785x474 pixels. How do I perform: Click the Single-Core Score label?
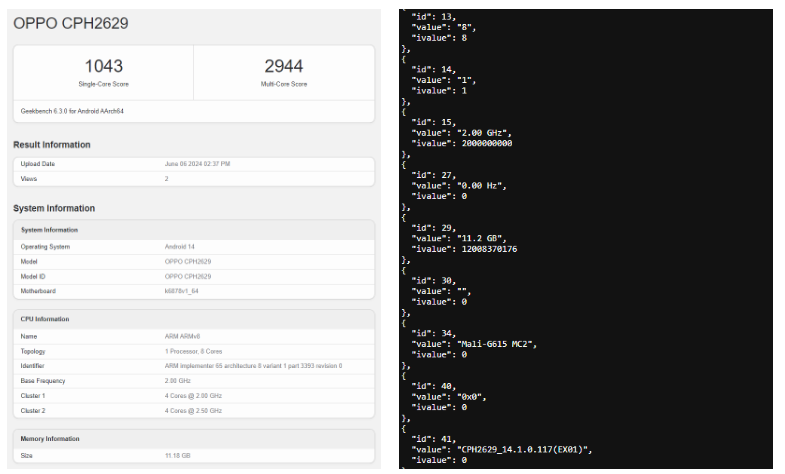[x=104, y=84]
